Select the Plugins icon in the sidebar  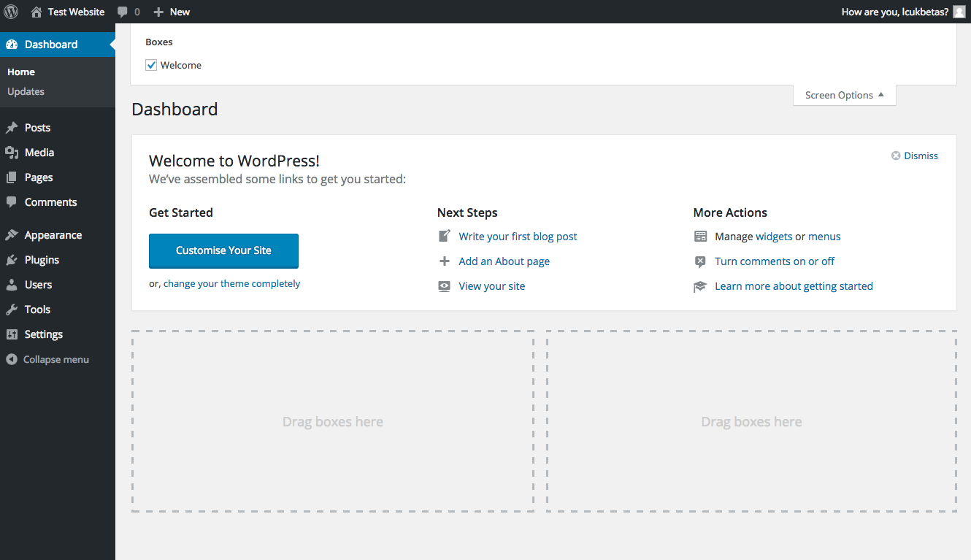(13, 259)
